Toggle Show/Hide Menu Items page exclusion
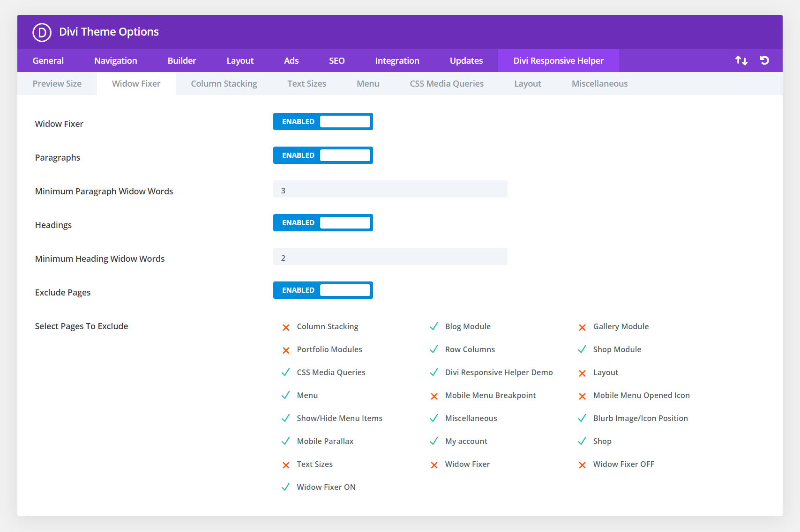The width and height of the screenshot is (800, 532). pyautogui.click(x=286, y=418)
